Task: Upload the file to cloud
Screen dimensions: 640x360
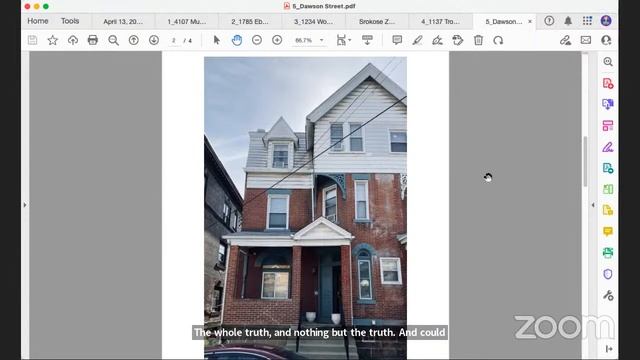Action: click(x=73, y=40)
